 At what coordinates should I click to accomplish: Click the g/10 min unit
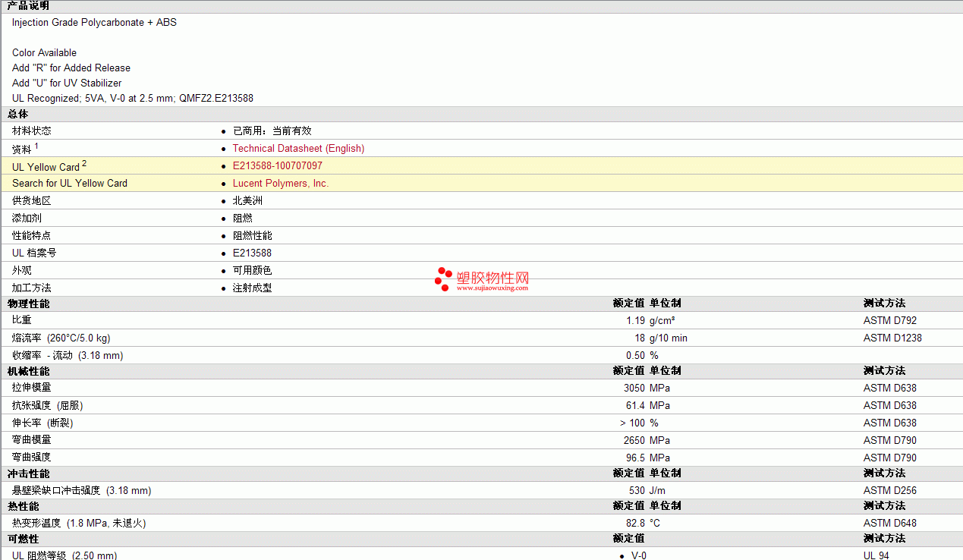coord(669,338)
